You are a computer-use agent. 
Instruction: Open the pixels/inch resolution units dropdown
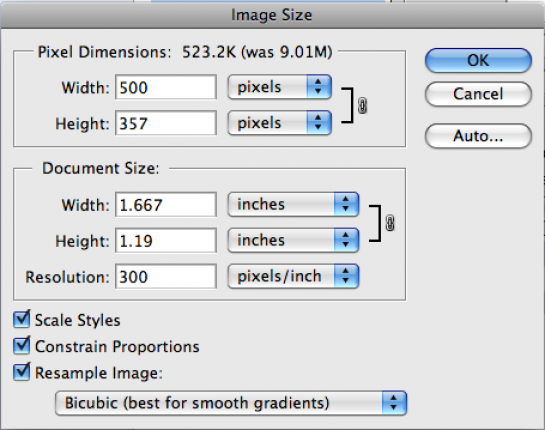pyautogui.click(x=293, y=276)
